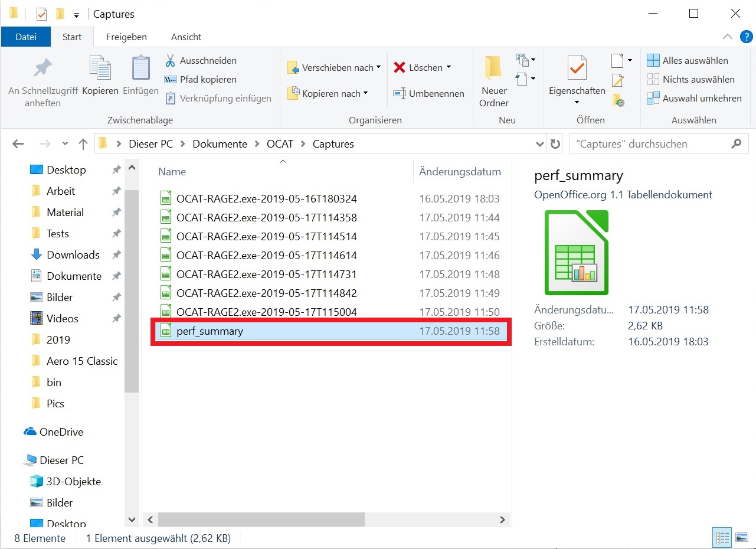Click Ausschneiden scissors icon
Viewport: 756px width, 549px height.
point(170,60)
